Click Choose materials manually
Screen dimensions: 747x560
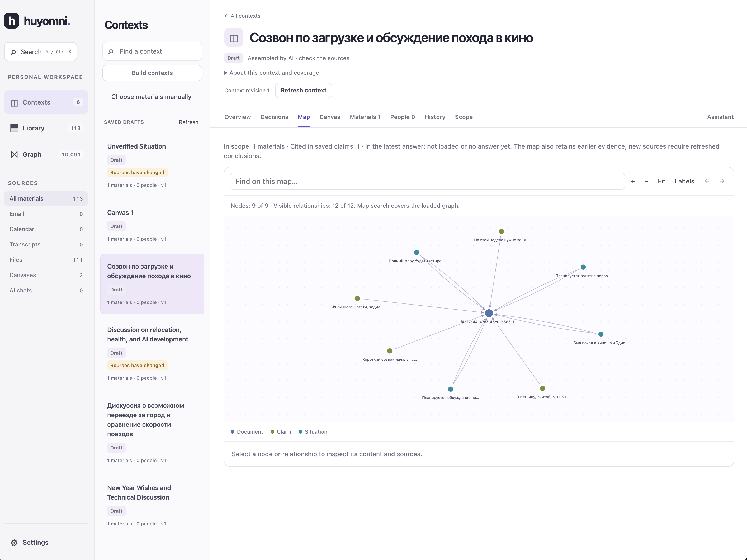tap(151, 97)
